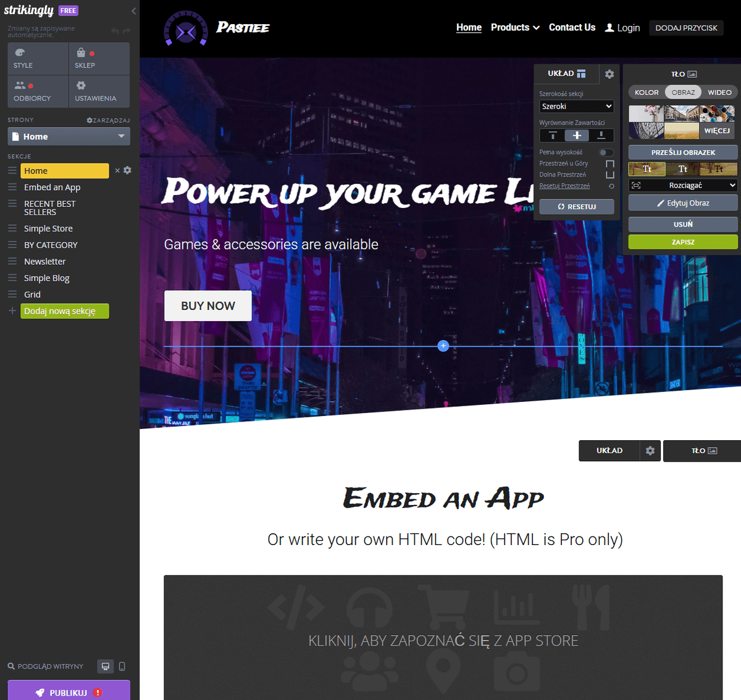The width and height of the screenshot is (741, 700).
Task: Expand Products menu in site navigation
Action: pos(515,28)
